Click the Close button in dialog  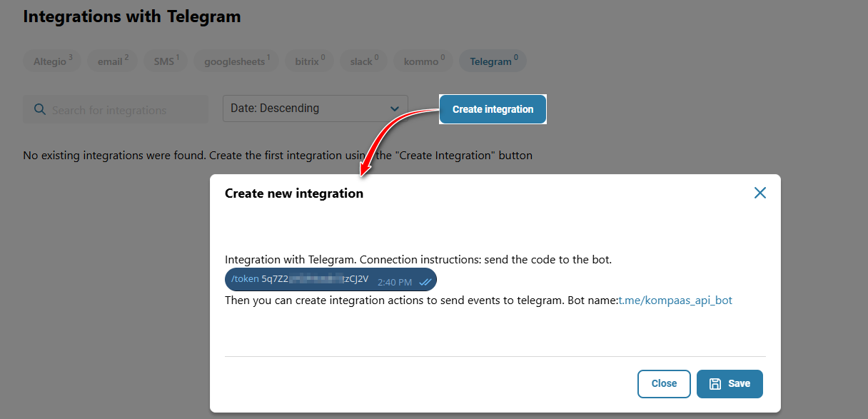pyautogui.click(x=664, y=384)
